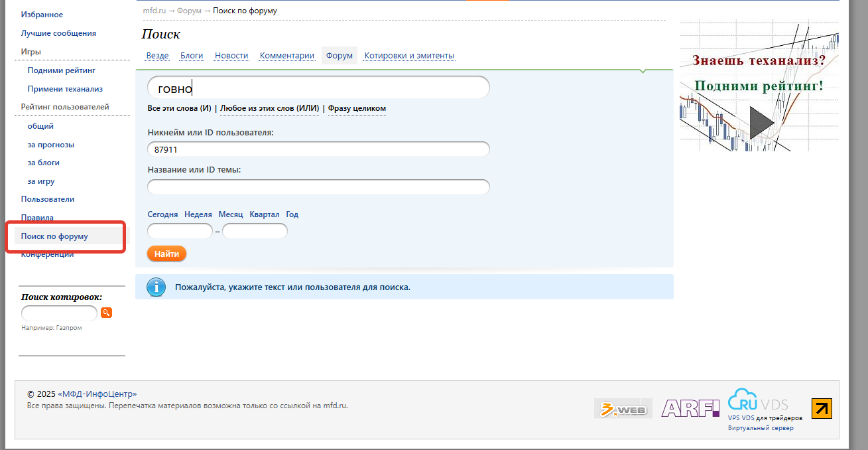The image size is (868, 450).
Task: Open the 3xWEB footer logo
Action: pyautogui.click(x=623, y=408)
